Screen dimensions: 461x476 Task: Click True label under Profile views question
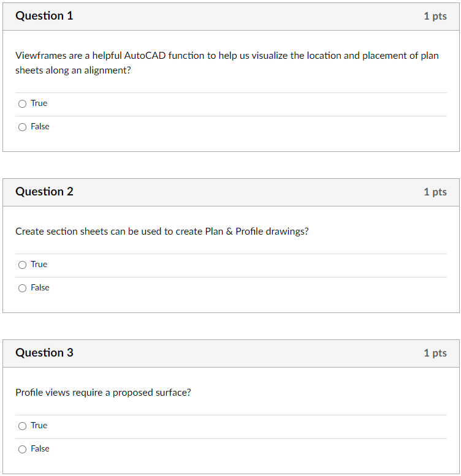pos(39,426)
